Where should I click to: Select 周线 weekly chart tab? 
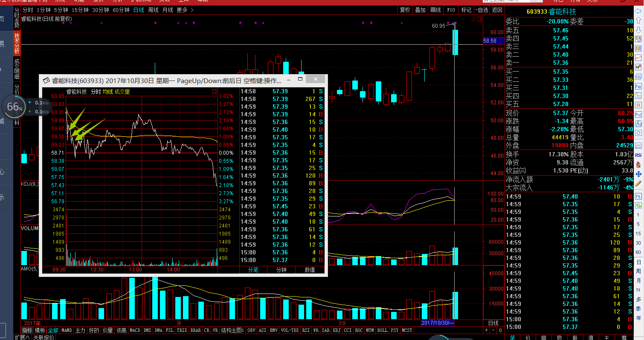pos(153,10)
